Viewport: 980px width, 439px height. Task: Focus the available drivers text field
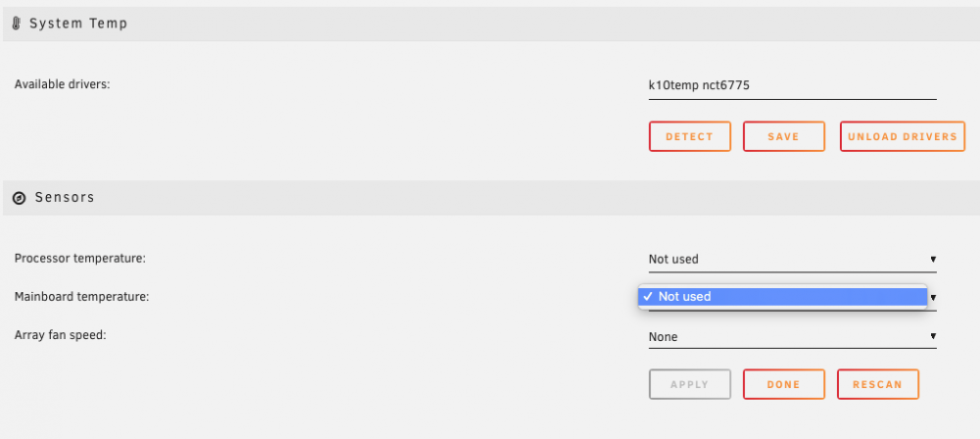793,86
